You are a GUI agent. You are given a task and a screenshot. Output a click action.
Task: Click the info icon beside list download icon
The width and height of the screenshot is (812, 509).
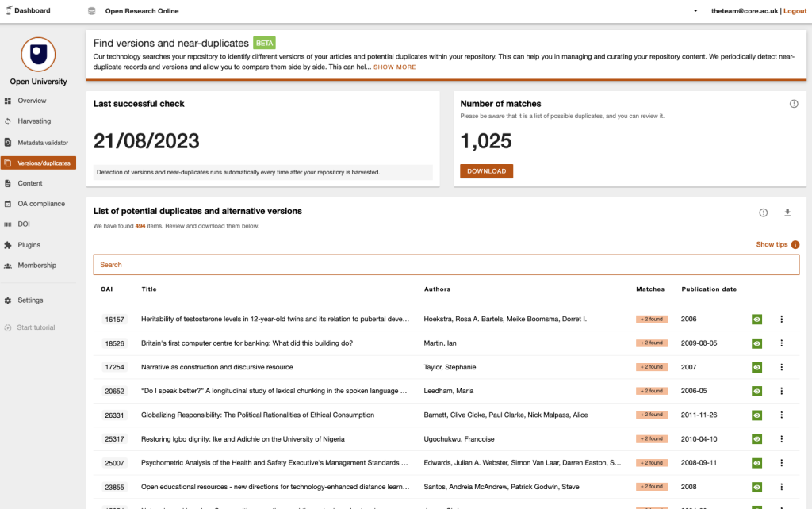[763, 212]
